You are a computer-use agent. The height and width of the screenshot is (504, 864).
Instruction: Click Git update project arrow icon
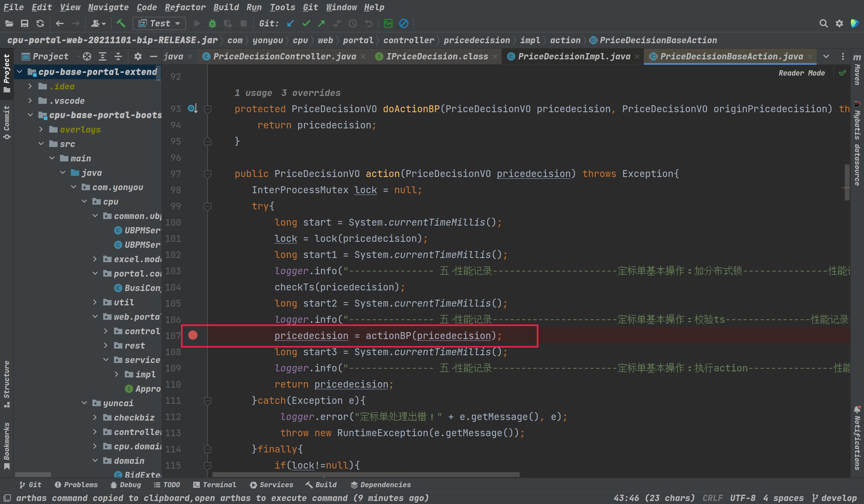tap(290, 24)
